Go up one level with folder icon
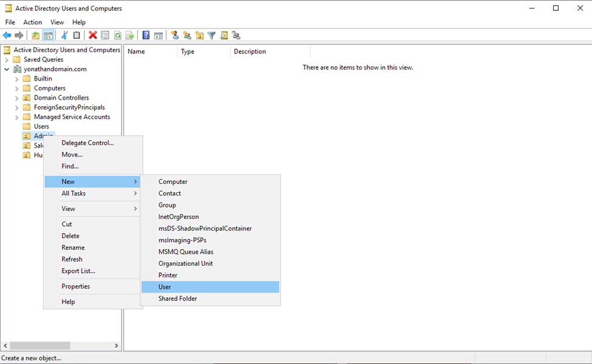Viewport: 592px width, 364px height. coord(35,35)
